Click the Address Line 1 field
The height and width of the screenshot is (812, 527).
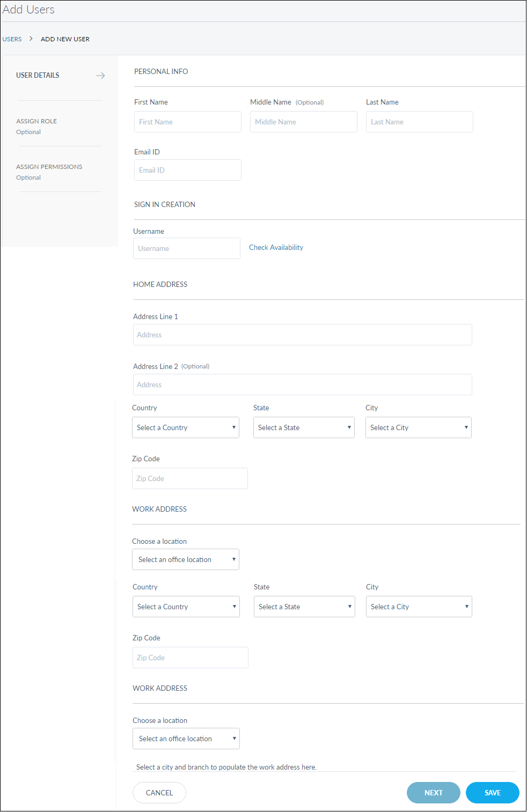(302, 335)
